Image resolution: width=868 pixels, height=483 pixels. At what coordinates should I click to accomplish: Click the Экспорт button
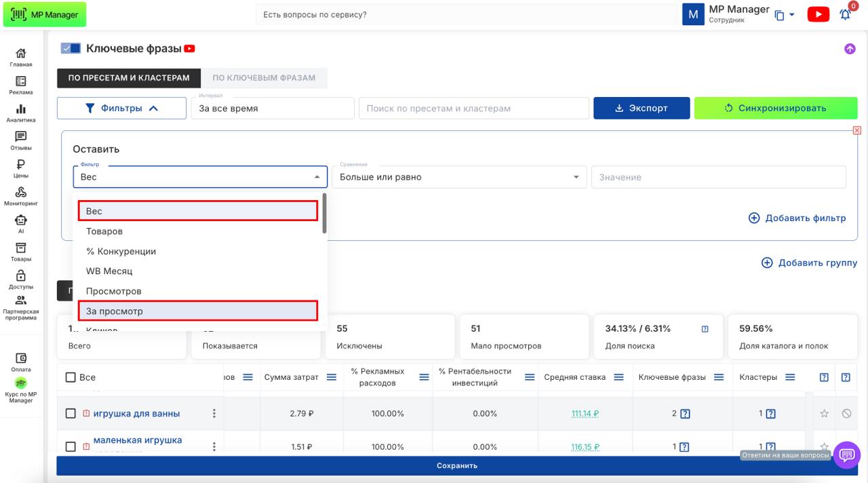[x=641, y=108]
